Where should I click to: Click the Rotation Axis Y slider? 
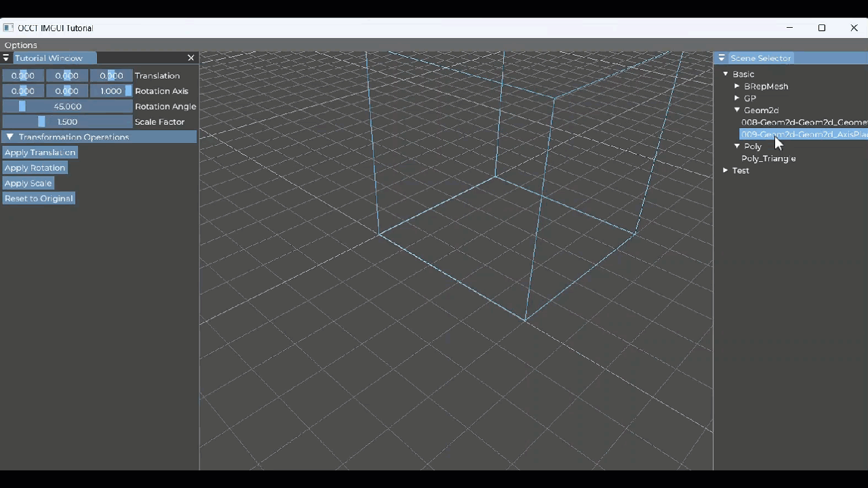click(x=66, y=91)
